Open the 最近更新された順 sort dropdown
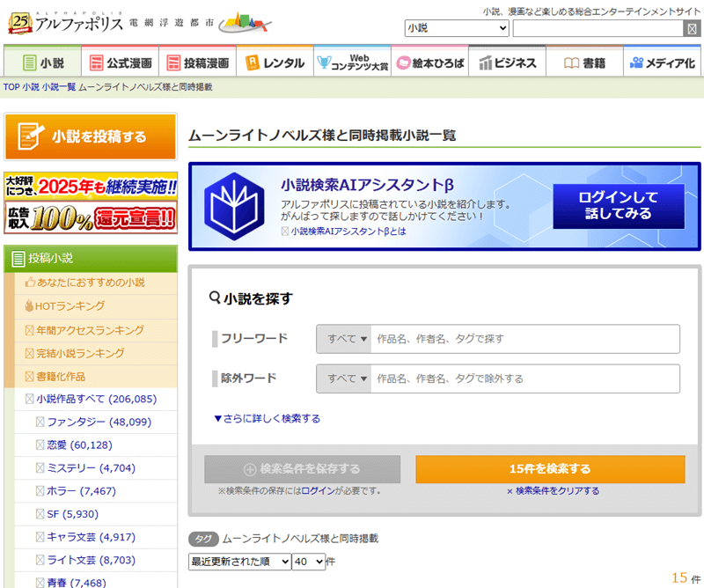This screenshot has width=704, height=588. 239,562
